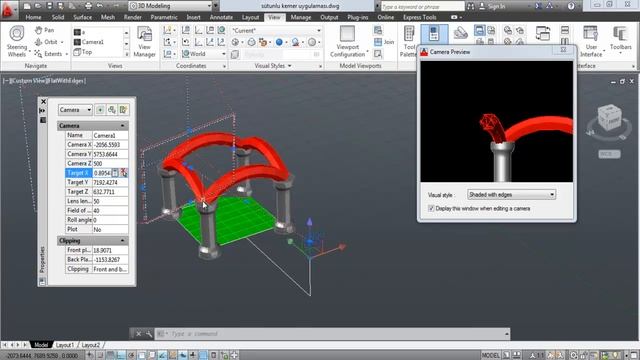Activate the Orbit navigation tool
The image size is (640, 360).
pos(46,42)
